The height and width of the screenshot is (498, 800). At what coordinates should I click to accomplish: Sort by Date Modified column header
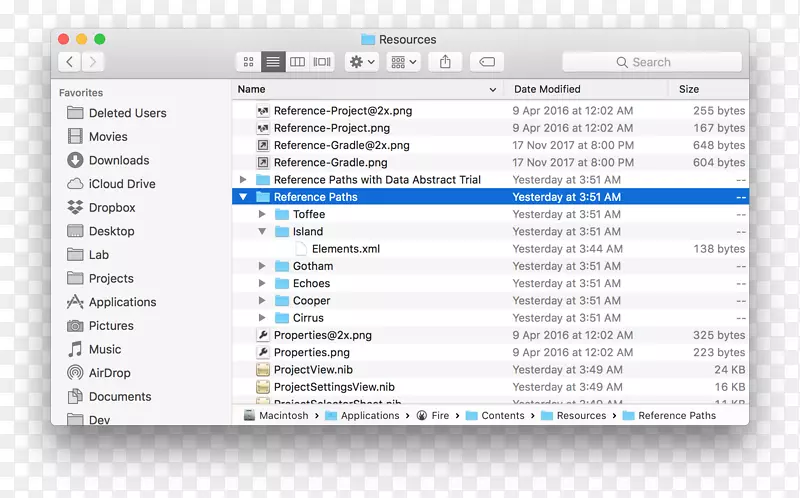point(547,89)
